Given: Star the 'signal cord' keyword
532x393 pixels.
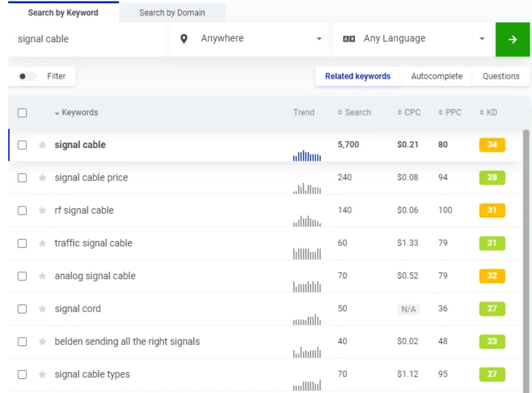Looking at the screenshot, I should [43, 309].
